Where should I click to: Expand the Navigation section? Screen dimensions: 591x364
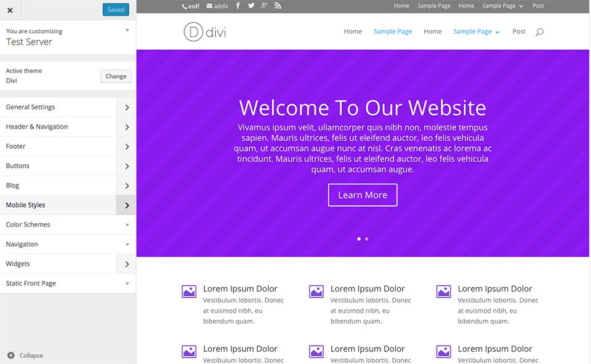point(68,244)
